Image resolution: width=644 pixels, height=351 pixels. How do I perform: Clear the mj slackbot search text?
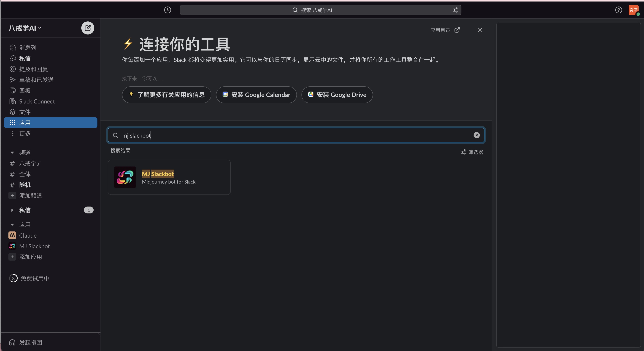[476, 135]
